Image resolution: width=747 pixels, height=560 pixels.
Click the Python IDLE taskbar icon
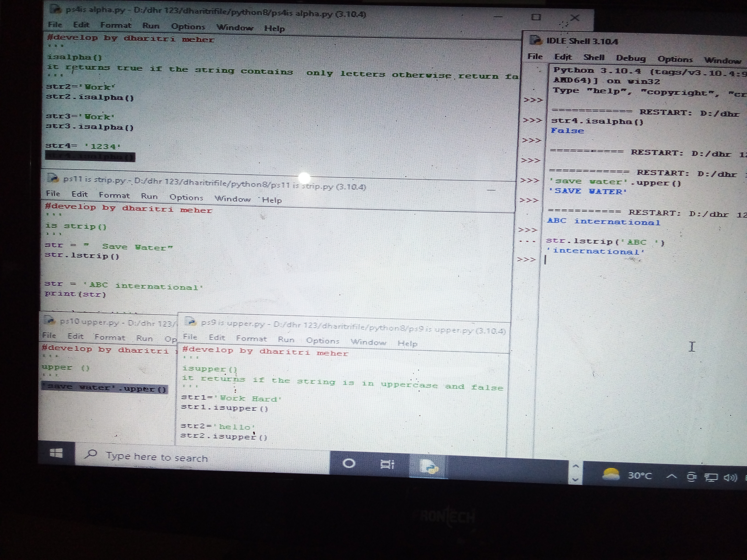[x=429, y=467]
